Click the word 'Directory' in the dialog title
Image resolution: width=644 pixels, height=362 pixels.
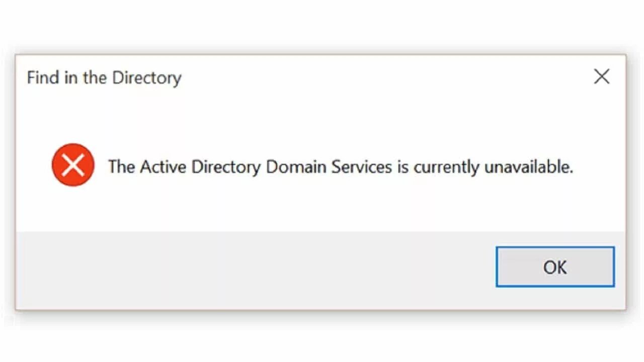click(146, 78)
